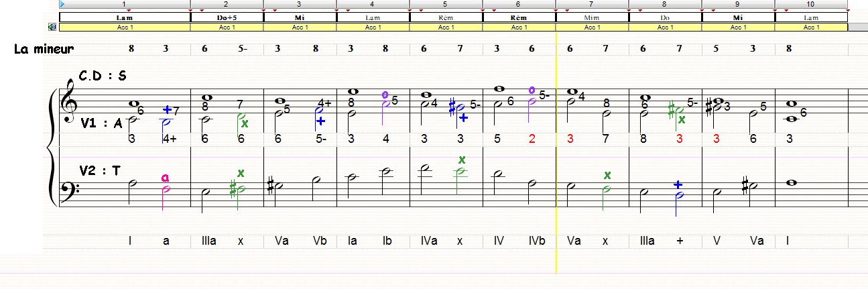Click the IVa analysis label in bottom row

tap(428, 241)
